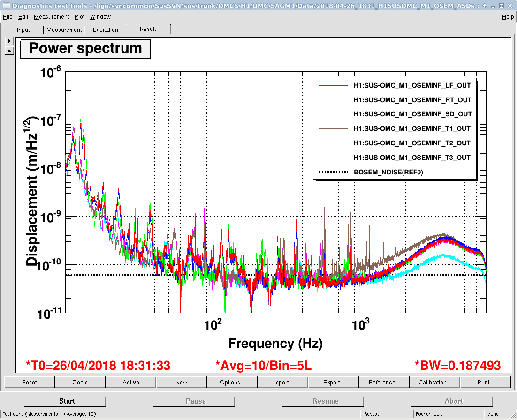The width and height of the screenshot is (517, 420).
Task: Click the OSEMINF_RT_OUT legend entry
Action: coord(412,100)
